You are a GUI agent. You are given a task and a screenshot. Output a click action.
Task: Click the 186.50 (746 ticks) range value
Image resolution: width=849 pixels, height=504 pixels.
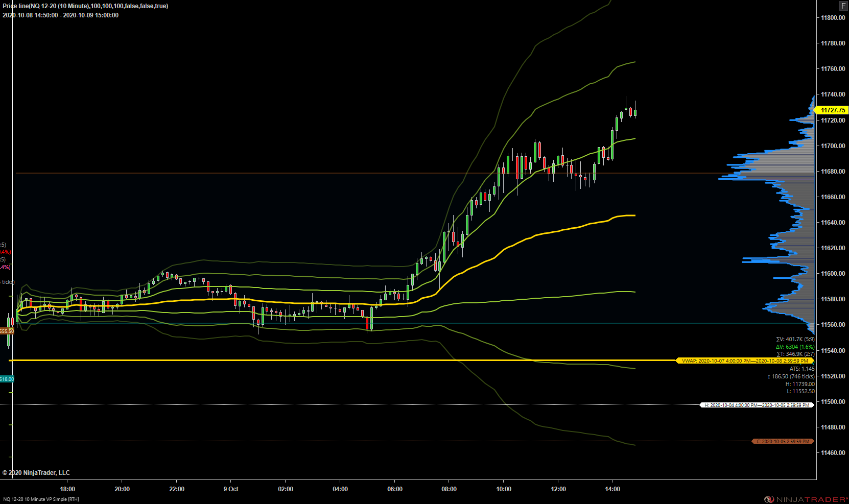click(791, 376)
